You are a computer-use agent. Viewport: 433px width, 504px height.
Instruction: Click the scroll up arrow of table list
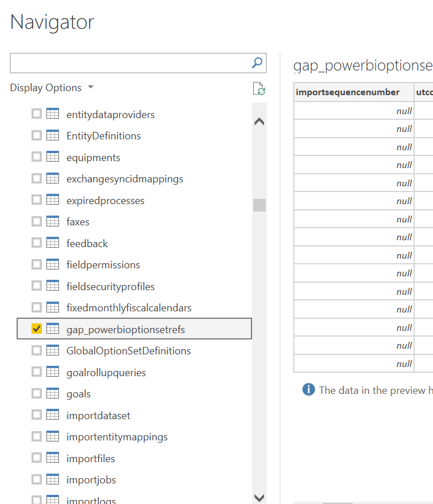pos(259,122)
